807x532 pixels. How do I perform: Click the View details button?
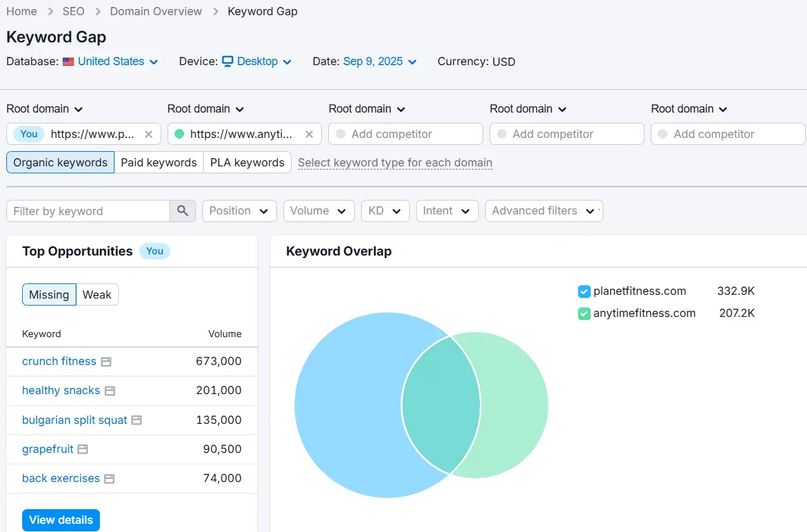coord(61,520)
